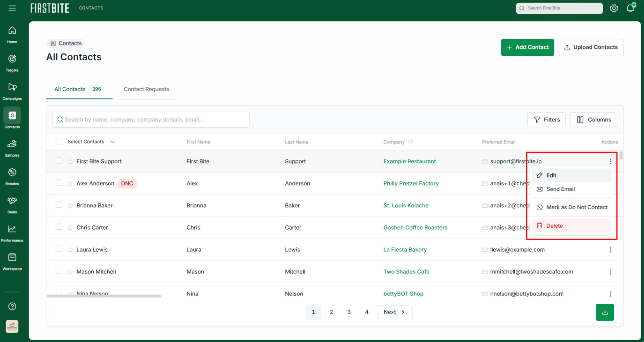This screenshot has height=342, width=644.
Task: Toggle actions menu for First Bite Support
Action: pos(610,161)
